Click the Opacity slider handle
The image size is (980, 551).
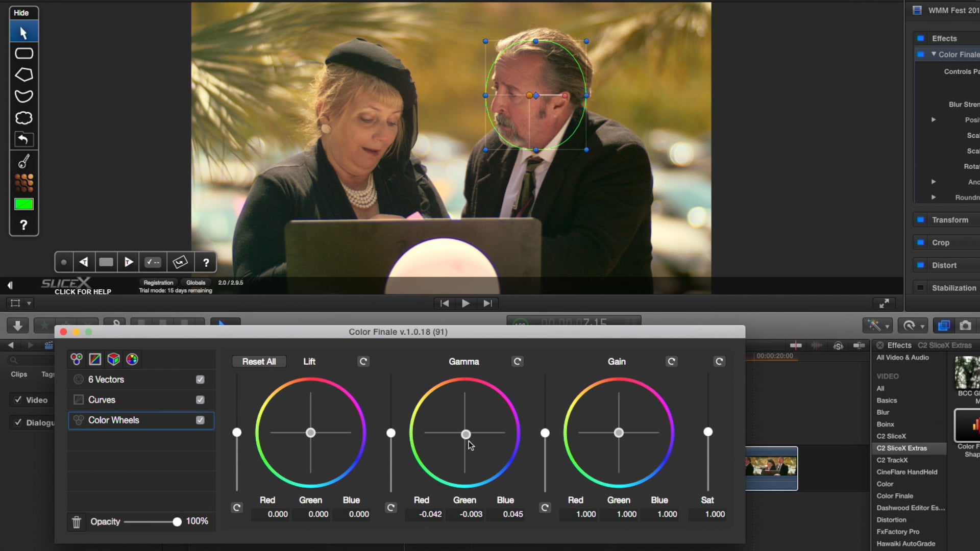point(177,522)
